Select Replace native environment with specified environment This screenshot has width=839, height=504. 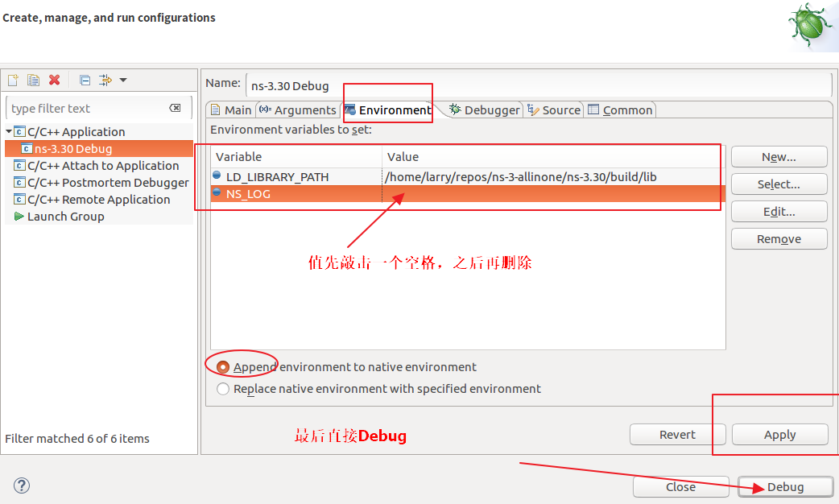222,388
